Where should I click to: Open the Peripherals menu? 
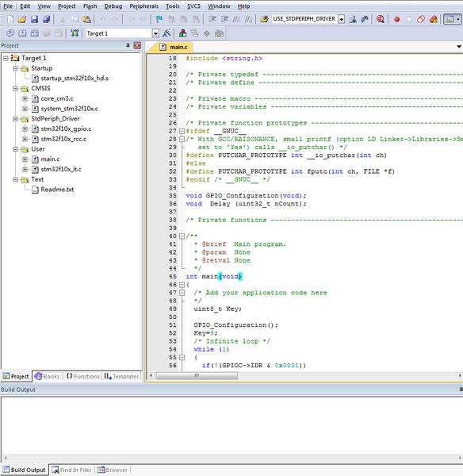coord(143,6)
